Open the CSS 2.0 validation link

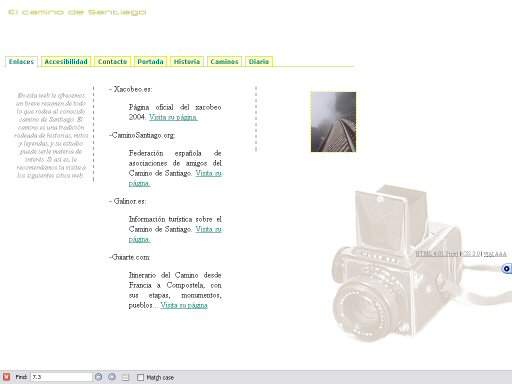click(x=471, y=254)
